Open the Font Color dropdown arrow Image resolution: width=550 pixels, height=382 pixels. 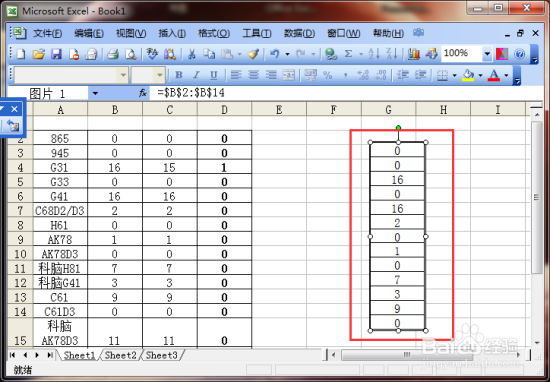[x=506, y=75]
